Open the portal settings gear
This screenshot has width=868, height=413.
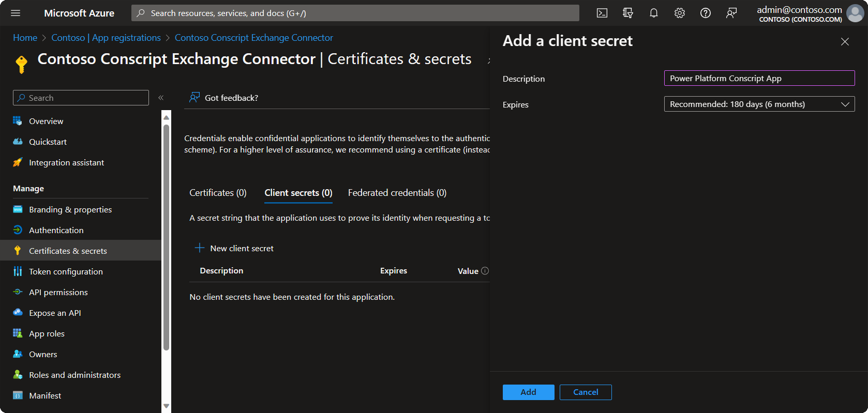pos(680,13)
